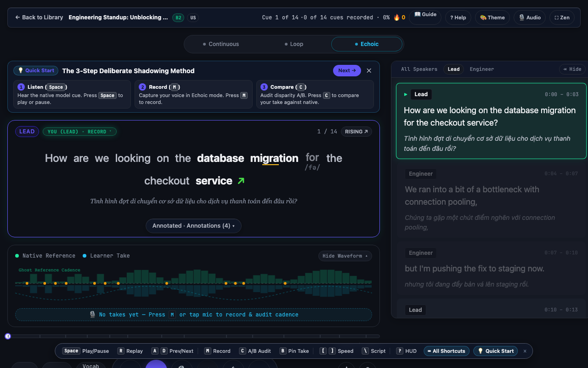
Task: Dismiss the shortcuts bar
Action: [525, 351]
